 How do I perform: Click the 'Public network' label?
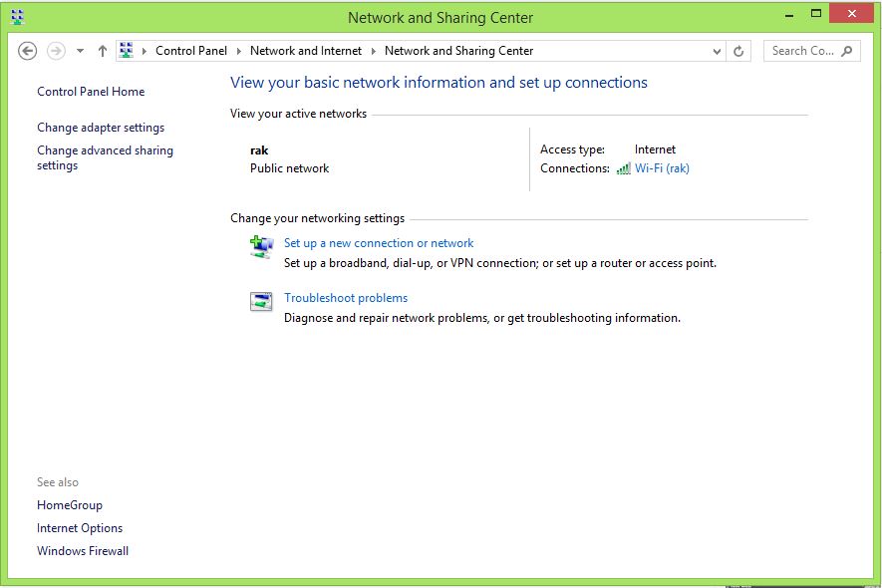point(289,168)
